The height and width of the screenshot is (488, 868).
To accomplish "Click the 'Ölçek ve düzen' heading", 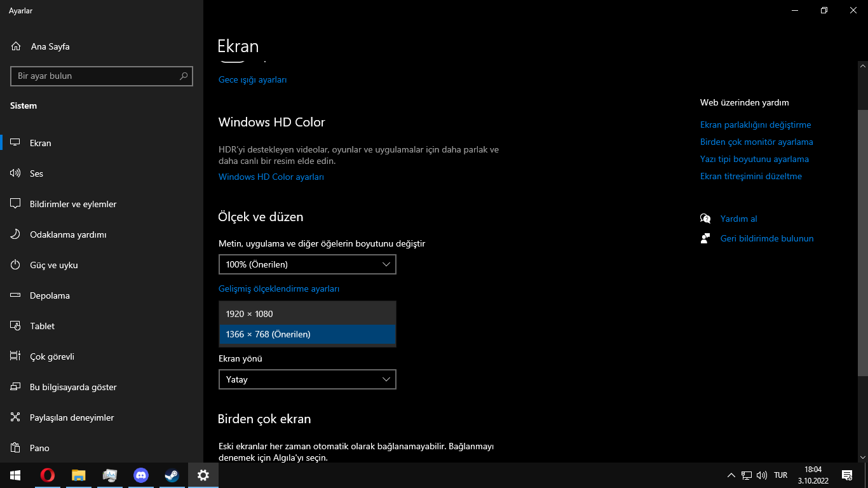I will pos(261,217).
